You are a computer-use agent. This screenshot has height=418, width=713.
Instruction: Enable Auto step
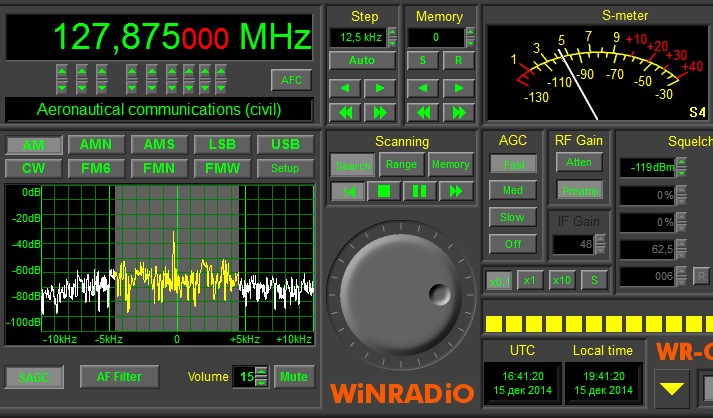pos(362,60)
